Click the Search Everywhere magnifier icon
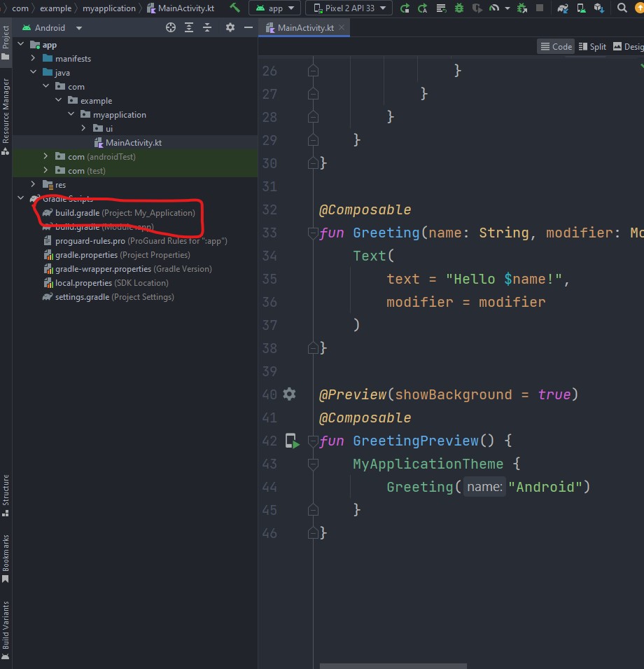Image resolution: width=644 pixels, height=669 pixels. pyautogui.click(x=622, y=8)
